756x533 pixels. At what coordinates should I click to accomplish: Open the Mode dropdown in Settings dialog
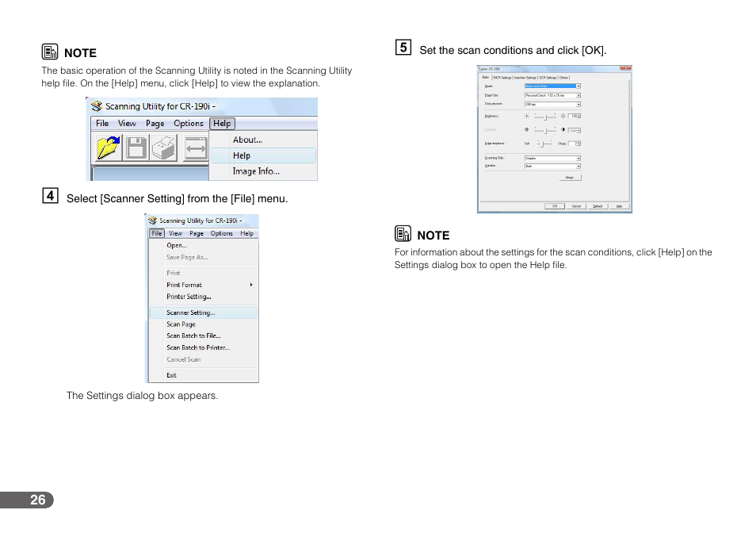[x=552, y=86]
